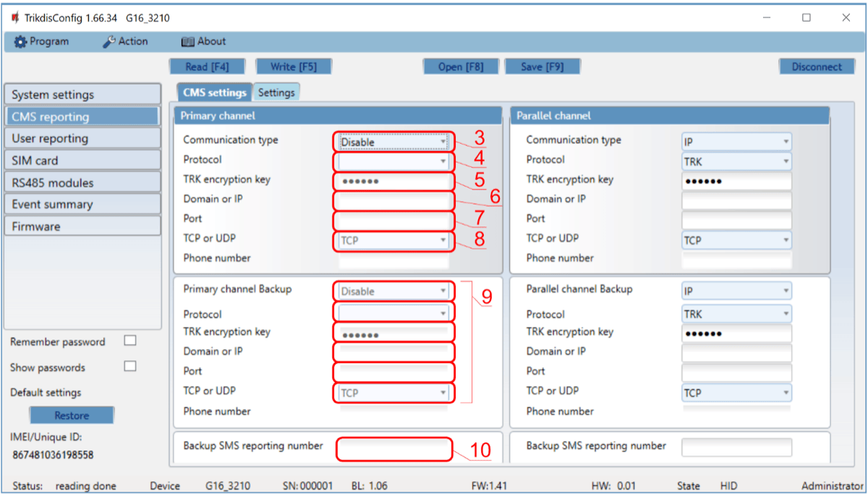Open the Program menu with gear icon
Screen dimensions: 868x496
pyautogui.click(x=42, y=41)
